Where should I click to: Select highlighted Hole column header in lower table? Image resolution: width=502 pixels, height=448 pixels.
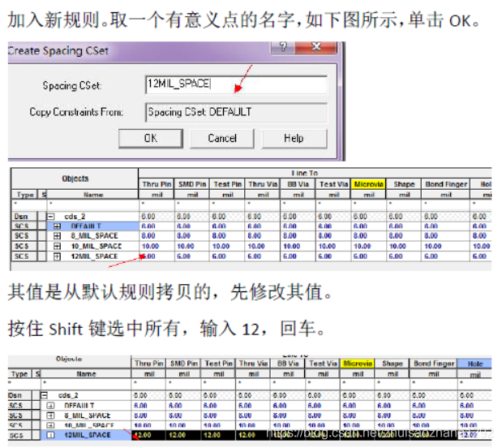click(x=475, y=364)
